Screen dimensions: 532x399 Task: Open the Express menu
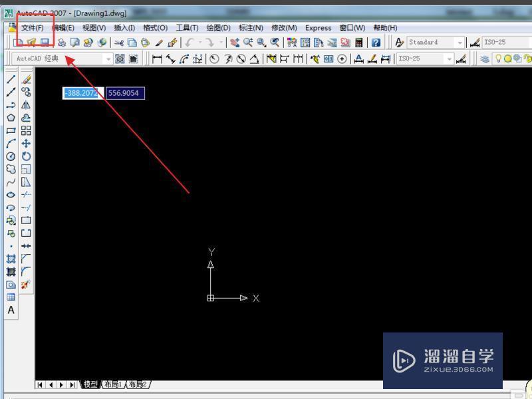pos(318,28)
